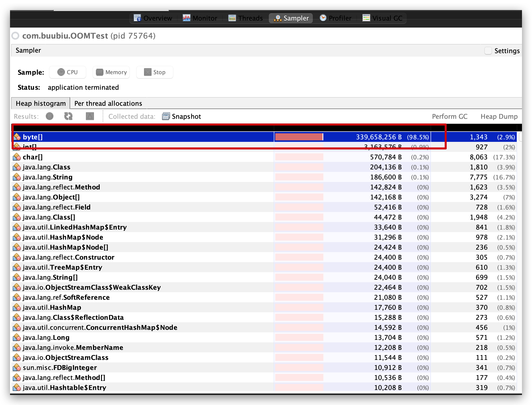532x405 pixels.
Task: Select the Heap histogram tab
Action: [41, 104]
